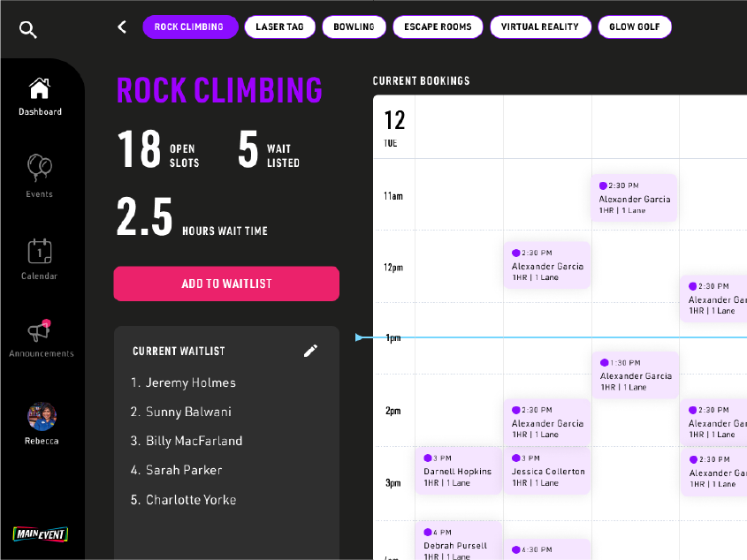Switch to the Bowling tab
This screenshot has width=747, height=560.
354,27
